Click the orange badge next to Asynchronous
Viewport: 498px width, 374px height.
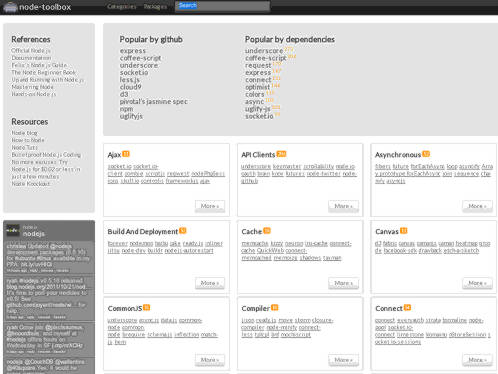coord(426,154)
